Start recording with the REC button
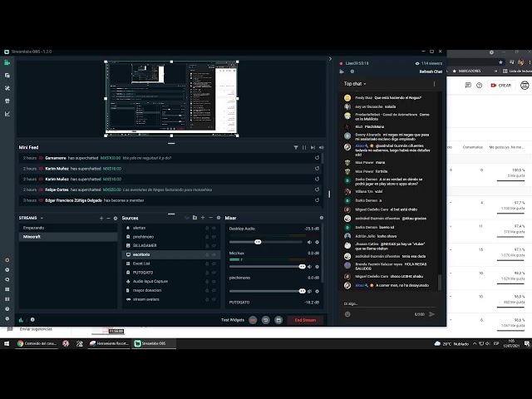Image resolution: width=532 pixels, height=399 pixels. coord(253,320)
